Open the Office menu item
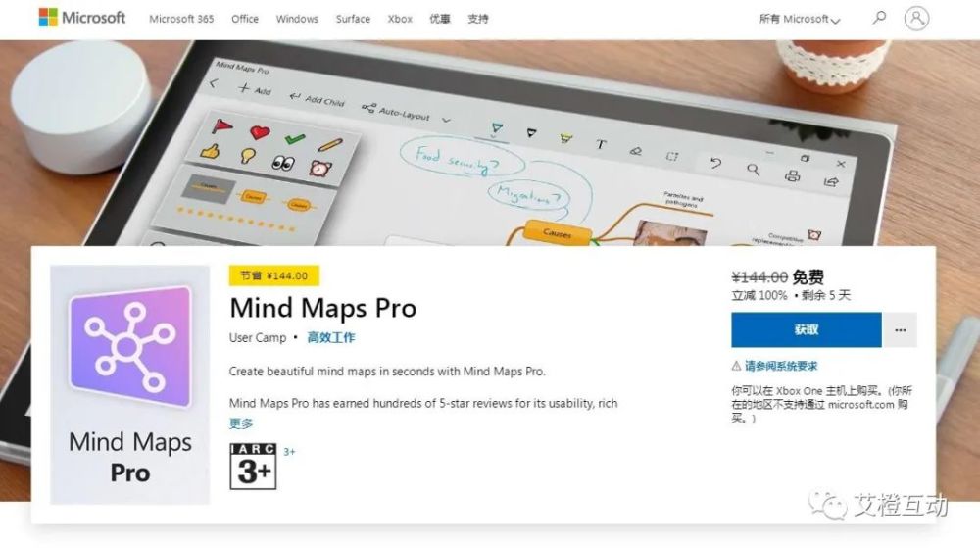 point(245,19)
